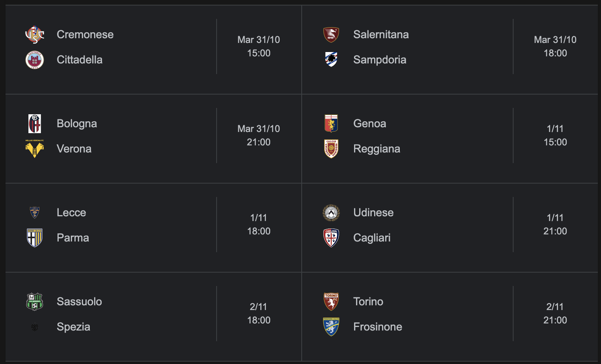Select the 2/11 21:00 kickoff time
This screenshot has width=601, height=364.
pos(555,314)
